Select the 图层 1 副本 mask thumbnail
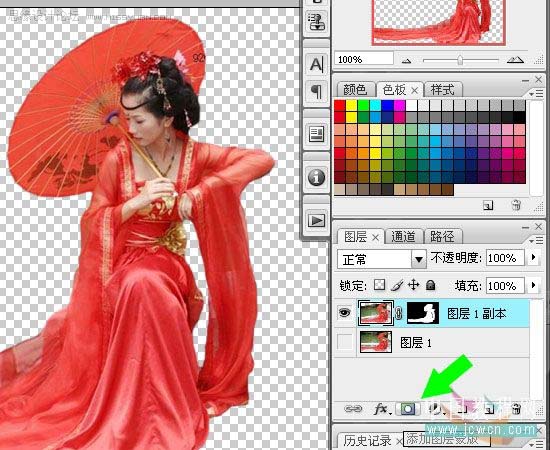The height and width of the screenshot is (450, 550). coord(423,313)
